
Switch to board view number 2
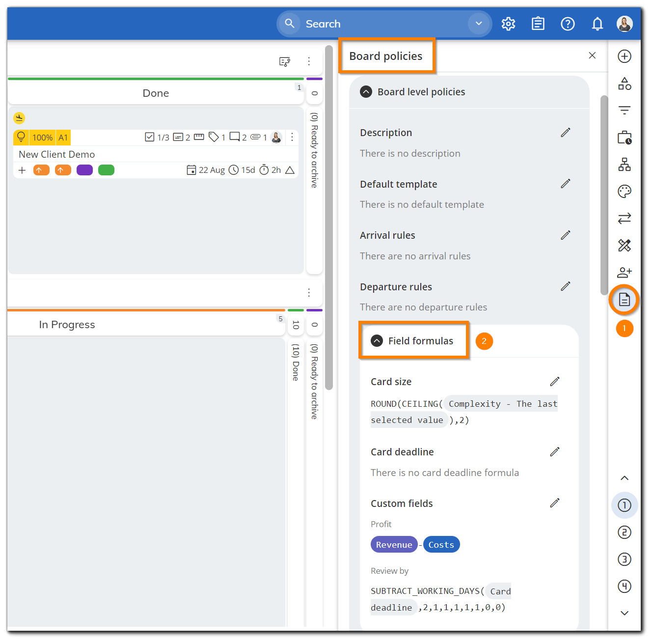coord(624,532)
